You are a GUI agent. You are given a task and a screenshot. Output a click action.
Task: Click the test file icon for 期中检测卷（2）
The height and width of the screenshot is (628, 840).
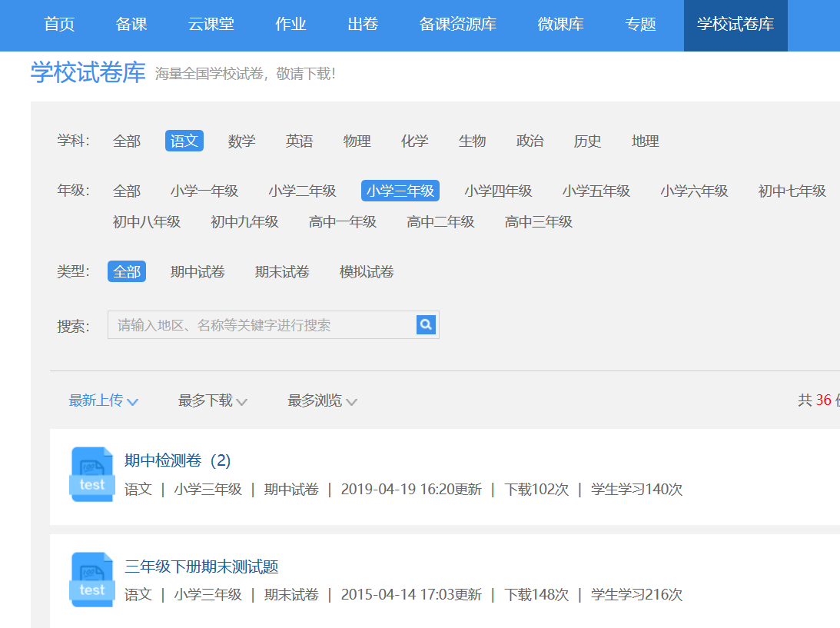91,474
